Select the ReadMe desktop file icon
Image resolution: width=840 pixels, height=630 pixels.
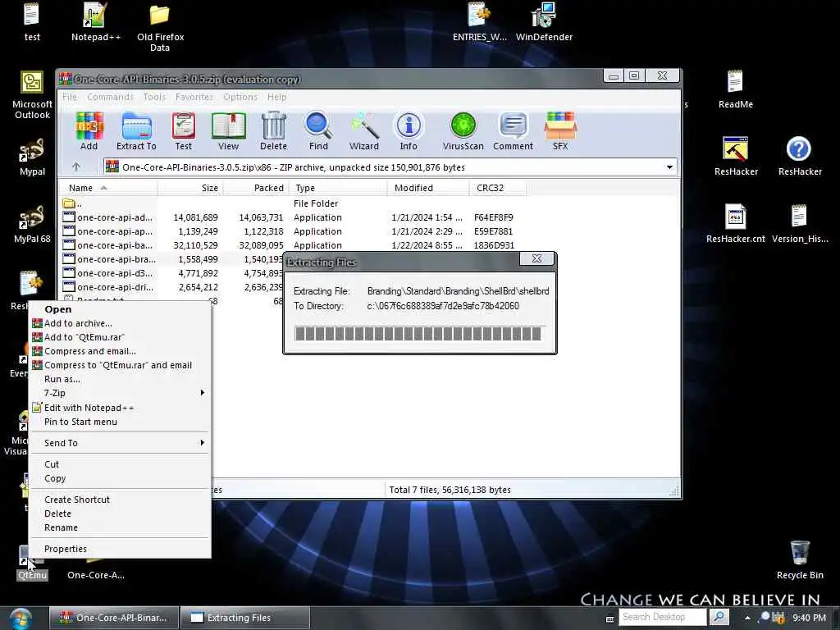[736, 89]
